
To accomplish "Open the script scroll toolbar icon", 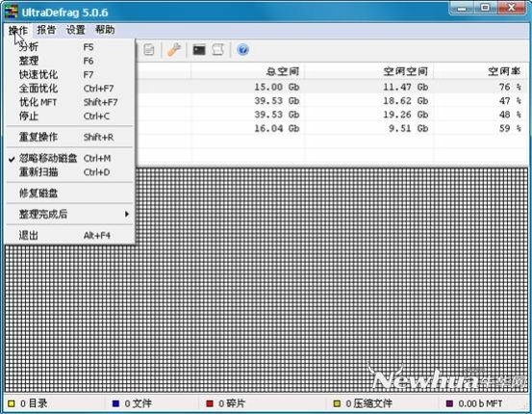I will [217, 50].
